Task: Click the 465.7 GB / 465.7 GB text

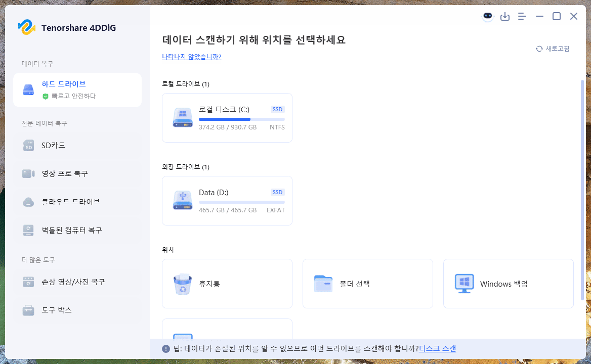Action: click(228, 210)
